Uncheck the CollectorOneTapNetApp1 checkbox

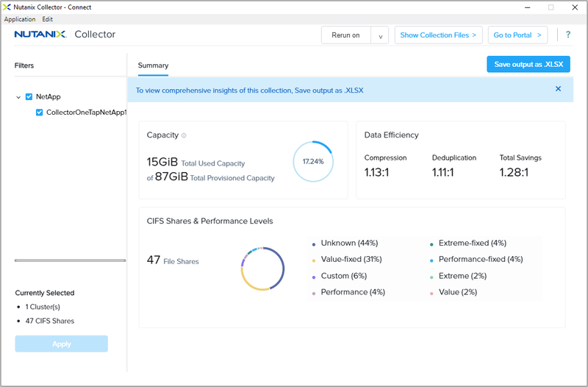pyautogui.click(x=40, y=113)
